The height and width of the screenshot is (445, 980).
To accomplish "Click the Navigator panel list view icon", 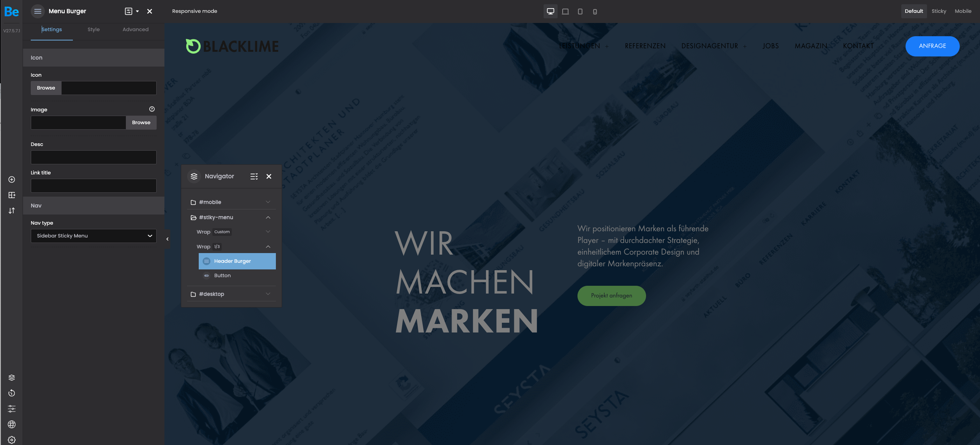I will (x=254, y=176).
